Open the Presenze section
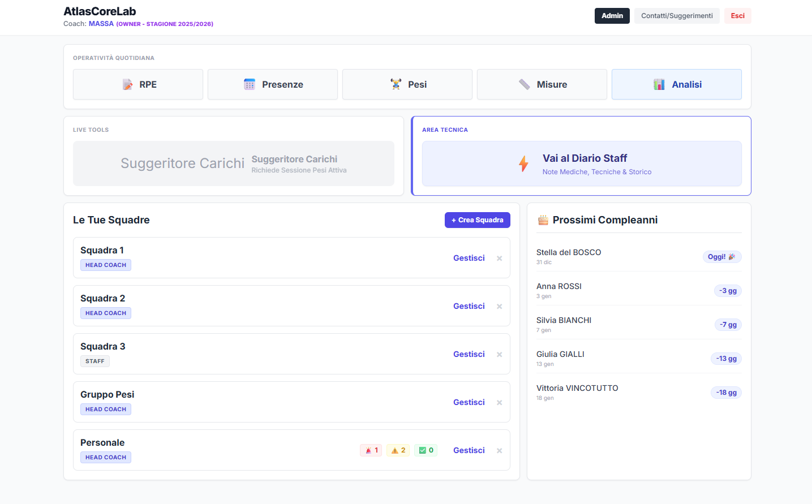The image size is (812, 504). coord(273,84)
